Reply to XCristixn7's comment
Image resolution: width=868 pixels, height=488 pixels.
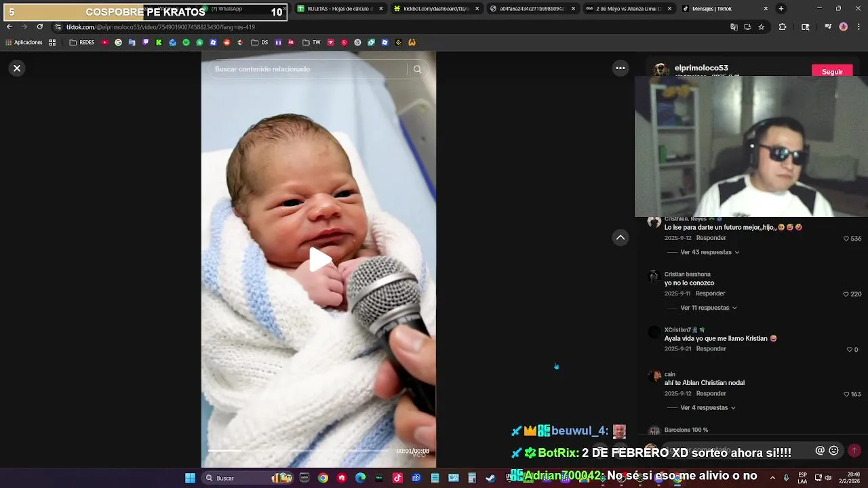[x=711, y=348]
